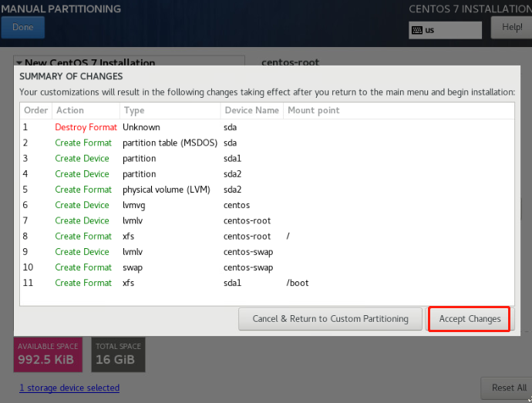Open the '1 storage device selected' link

69,388
